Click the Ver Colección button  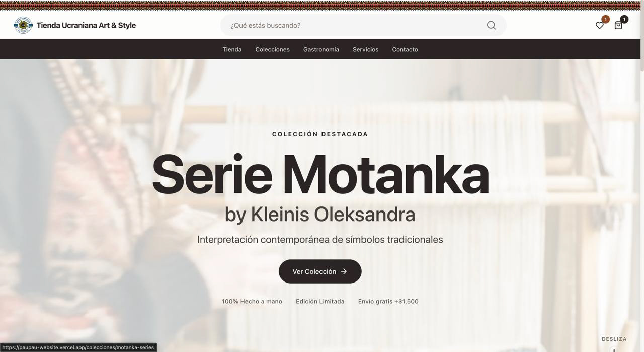tap(320, 271)
